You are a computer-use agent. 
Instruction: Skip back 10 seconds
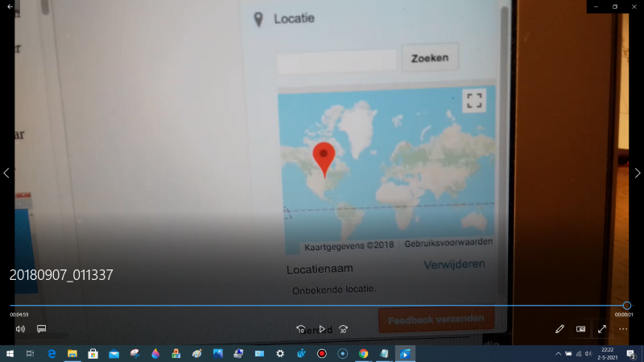coord(300,329)
